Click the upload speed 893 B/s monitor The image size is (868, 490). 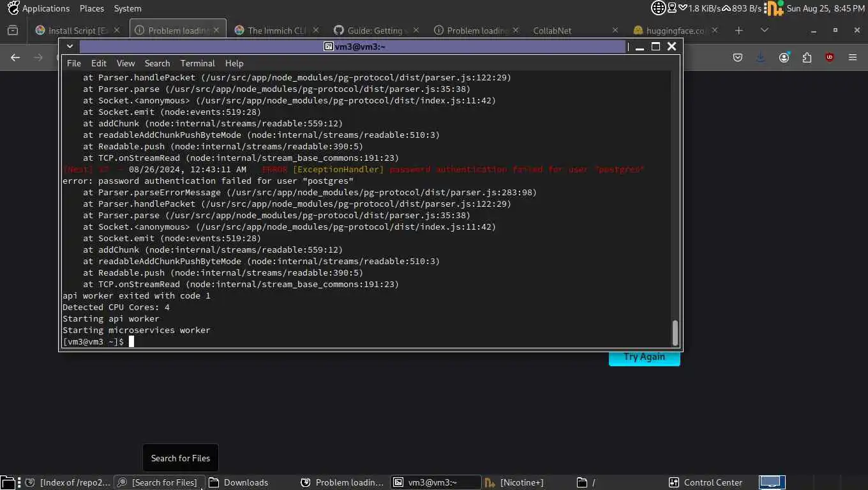click(x=742, y=8)
